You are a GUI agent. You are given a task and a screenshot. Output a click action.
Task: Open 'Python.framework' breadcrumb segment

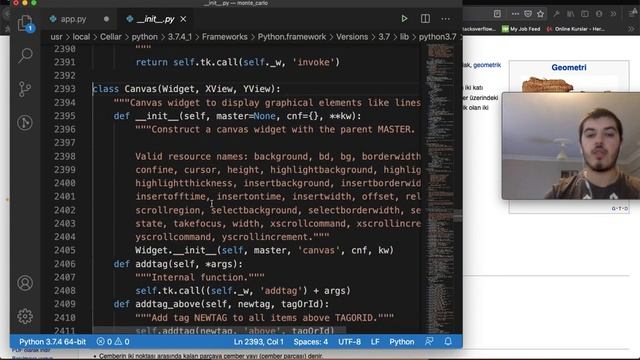(292, 37)
